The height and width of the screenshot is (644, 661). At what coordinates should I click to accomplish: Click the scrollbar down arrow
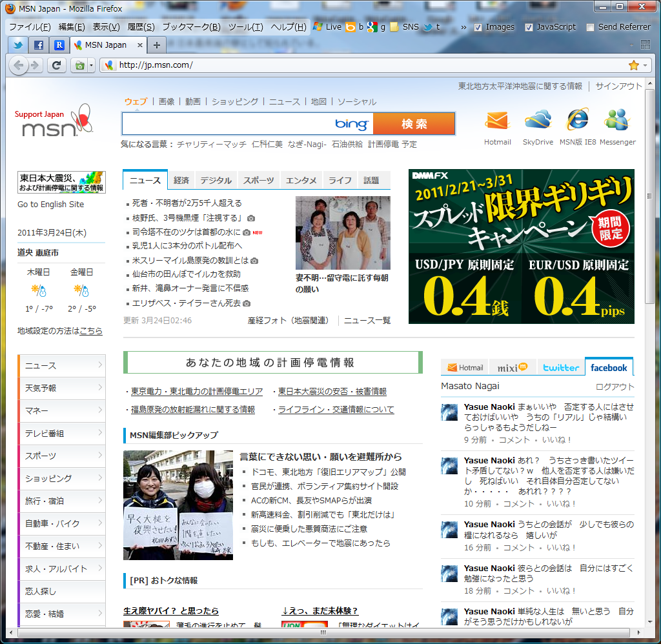coord(649,622)
